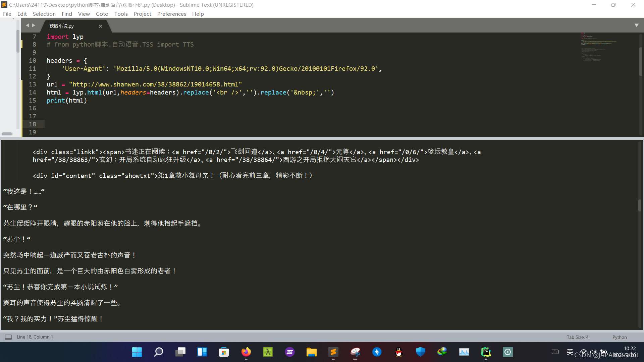Open the resource monitor graph icon on taskbar
The image size is (644, 362).
[464, 352]
